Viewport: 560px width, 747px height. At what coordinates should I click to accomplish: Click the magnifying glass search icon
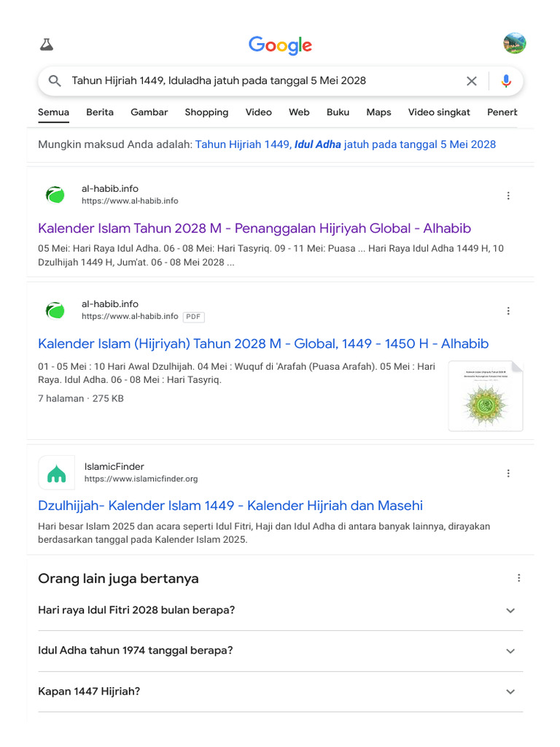pos(55,81)
